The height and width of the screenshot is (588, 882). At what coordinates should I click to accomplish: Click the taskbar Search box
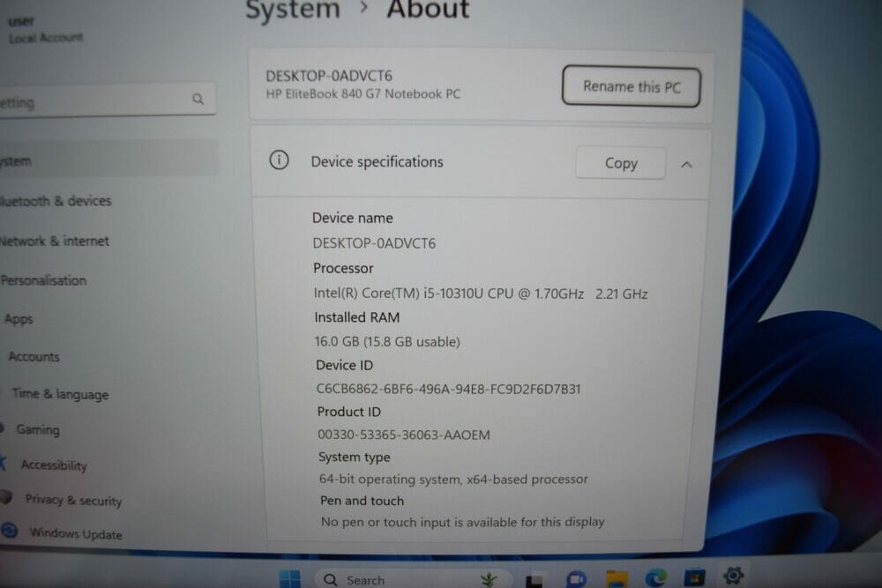414,579
